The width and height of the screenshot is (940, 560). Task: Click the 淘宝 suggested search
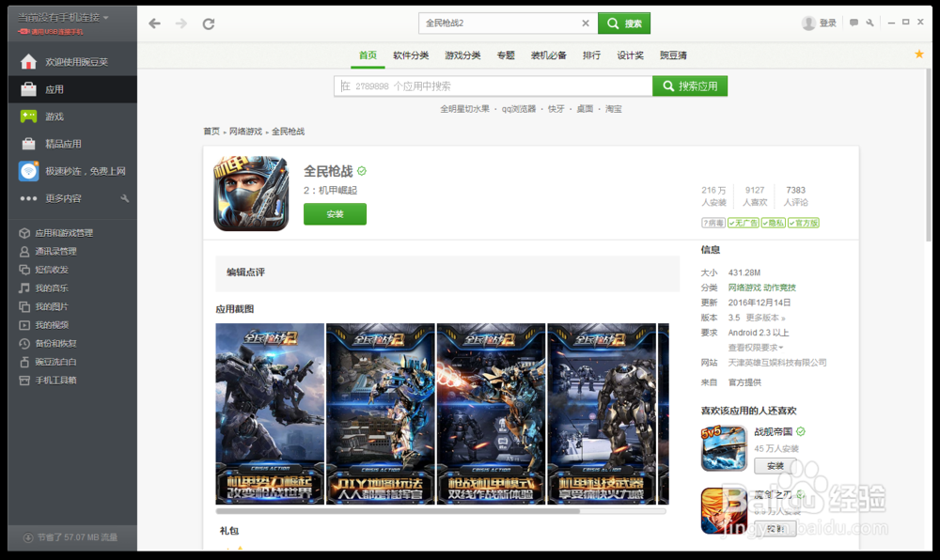613,109
